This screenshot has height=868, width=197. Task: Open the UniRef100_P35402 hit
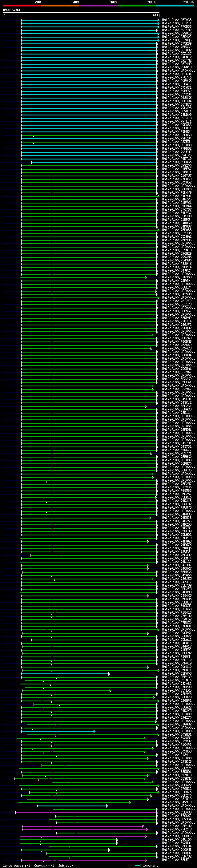(x=177, y=37)
